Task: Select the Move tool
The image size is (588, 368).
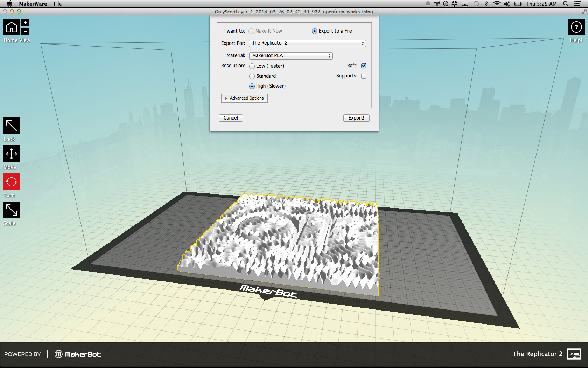Action: 12,154
